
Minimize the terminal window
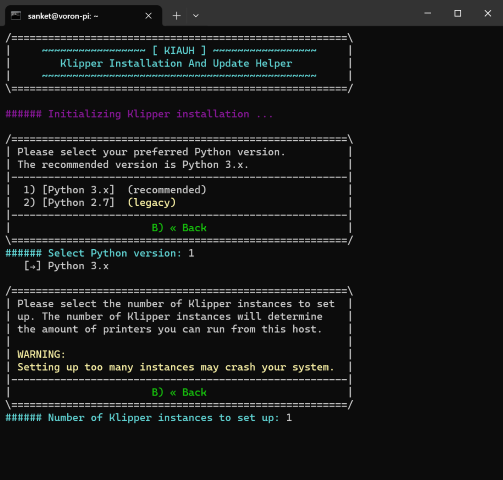tap(428, 13)
